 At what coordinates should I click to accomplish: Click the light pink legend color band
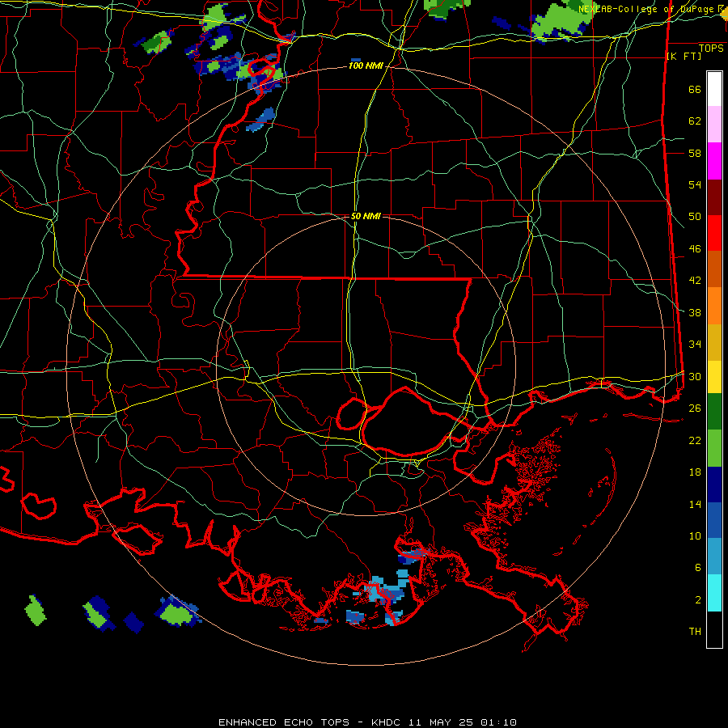[714, 125]
